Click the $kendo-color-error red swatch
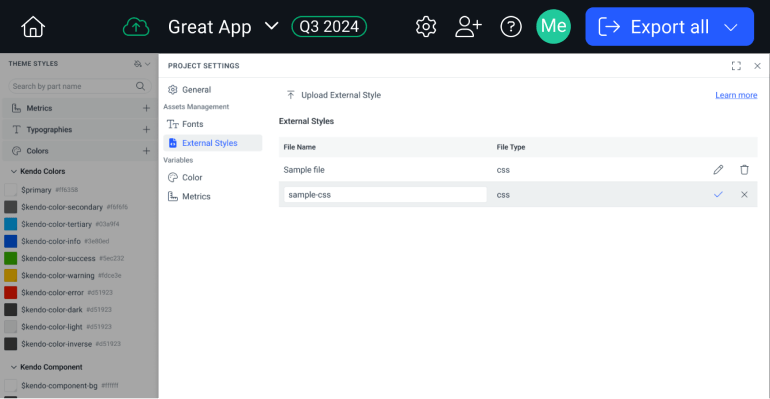The image size is (770, 399). click(10, 293)
